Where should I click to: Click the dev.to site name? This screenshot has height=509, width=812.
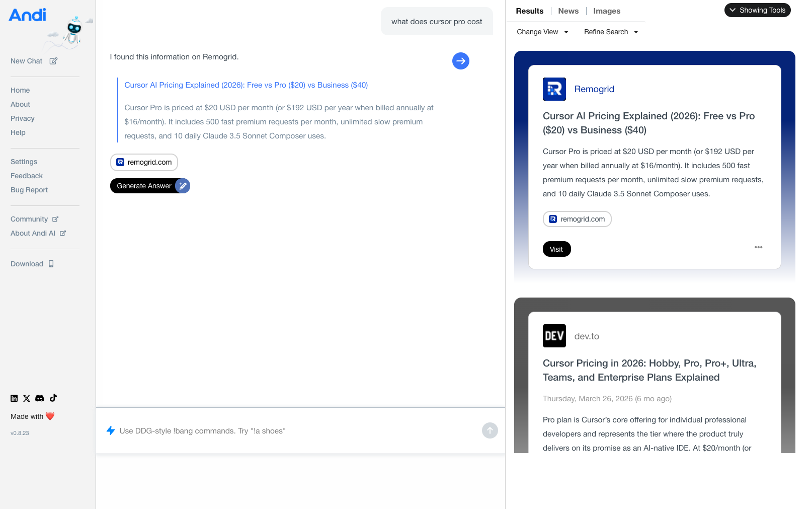click(587, 336)
